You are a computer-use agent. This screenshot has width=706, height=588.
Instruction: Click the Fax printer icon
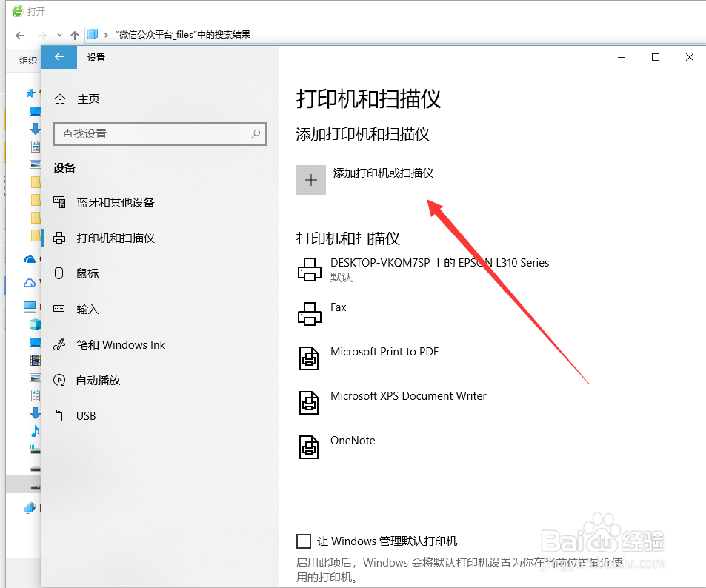(310, 314)
